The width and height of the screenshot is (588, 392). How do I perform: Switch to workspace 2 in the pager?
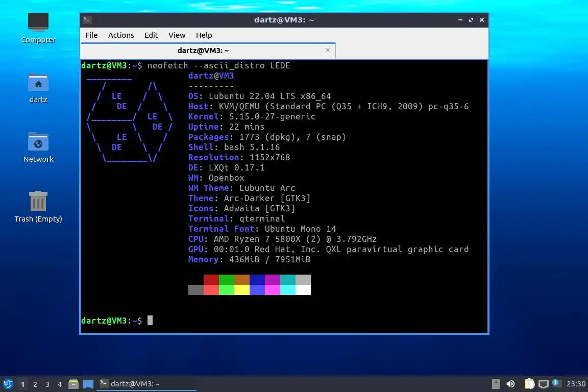pos(35,384)
